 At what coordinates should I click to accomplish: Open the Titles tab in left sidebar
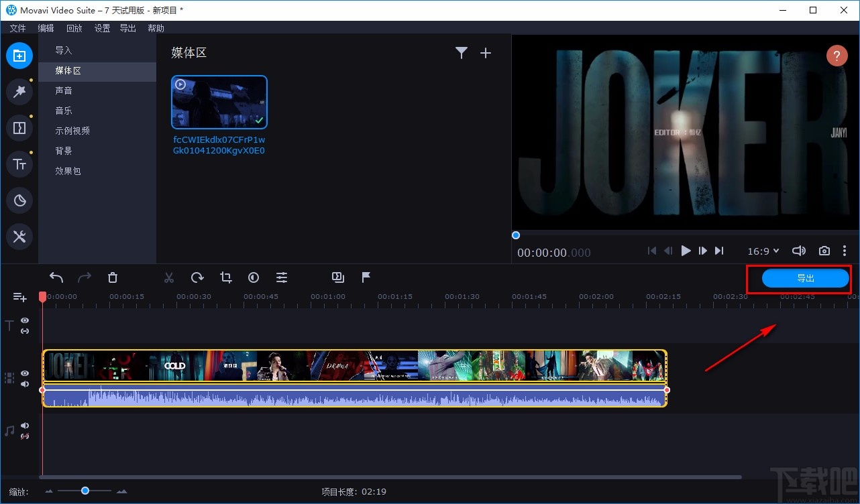point(19,164)
